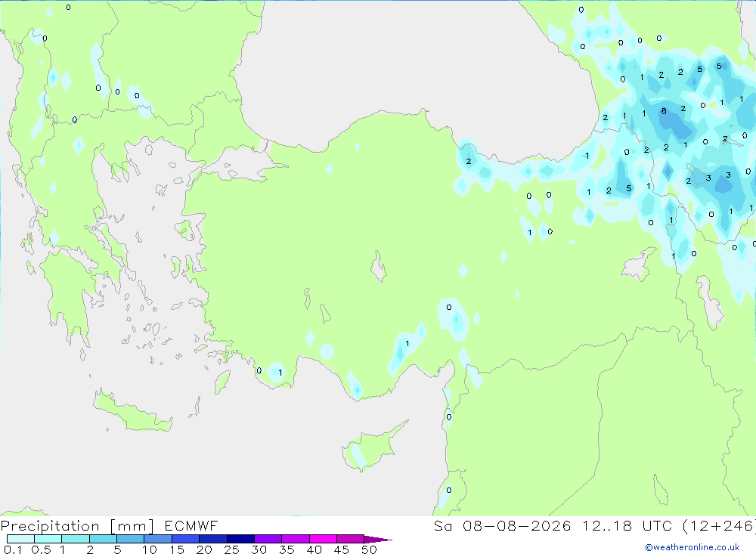Viewport: 756px width, 554px height.
Task: Click the legend label "35"
Action: [287, 549]
